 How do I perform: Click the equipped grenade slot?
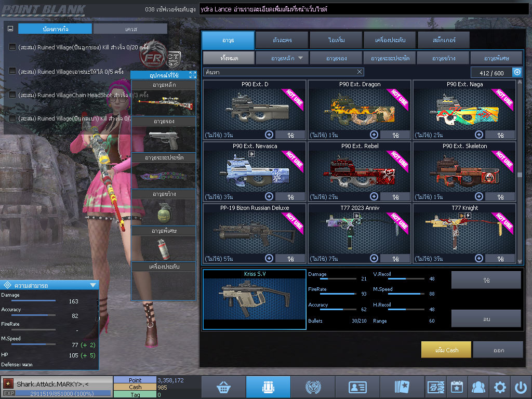click(164, 212)
